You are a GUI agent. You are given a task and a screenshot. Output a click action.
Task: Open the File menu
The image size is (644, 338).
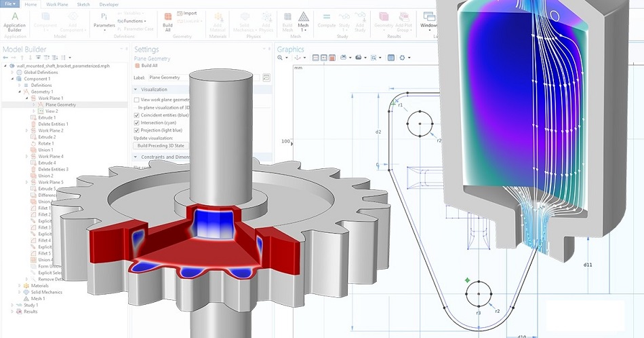(x=9, y=3)
